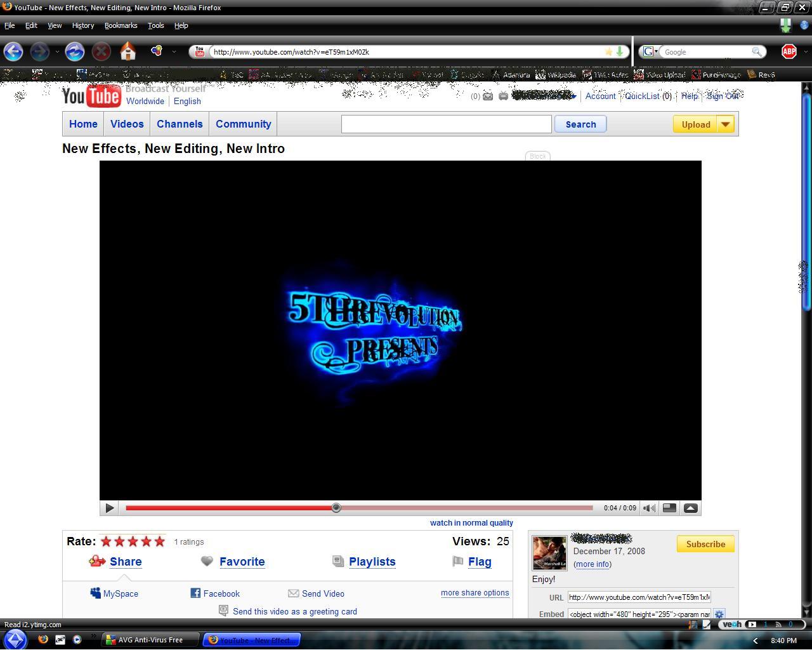This screenshot has width=812, height=650.
Task: Play the video with the play button
Action: tap(110, 508)
